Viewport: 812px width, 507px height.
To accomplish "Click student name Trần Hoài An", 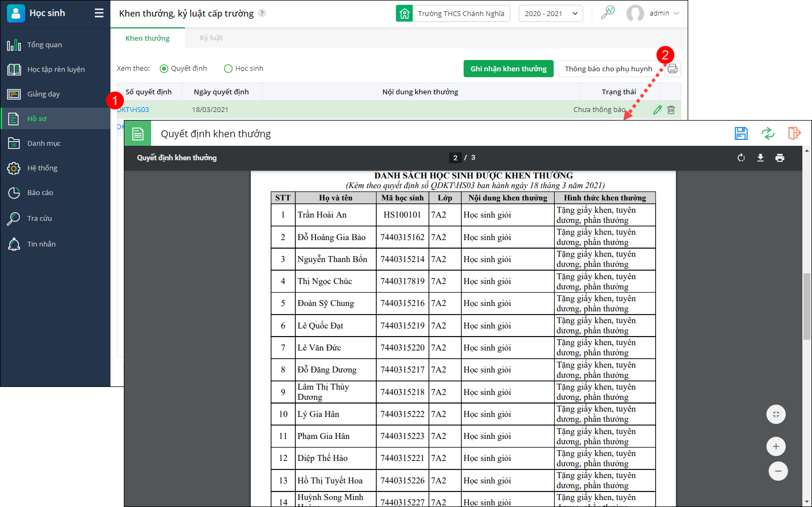I will (x=322, y=215).
